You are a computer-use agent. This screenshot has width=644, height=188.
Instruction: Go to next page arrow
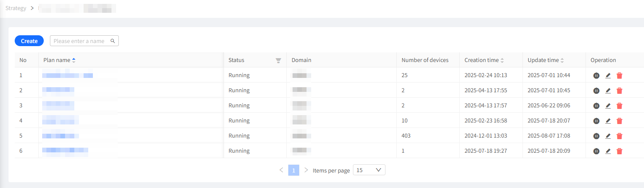(306, 170)
